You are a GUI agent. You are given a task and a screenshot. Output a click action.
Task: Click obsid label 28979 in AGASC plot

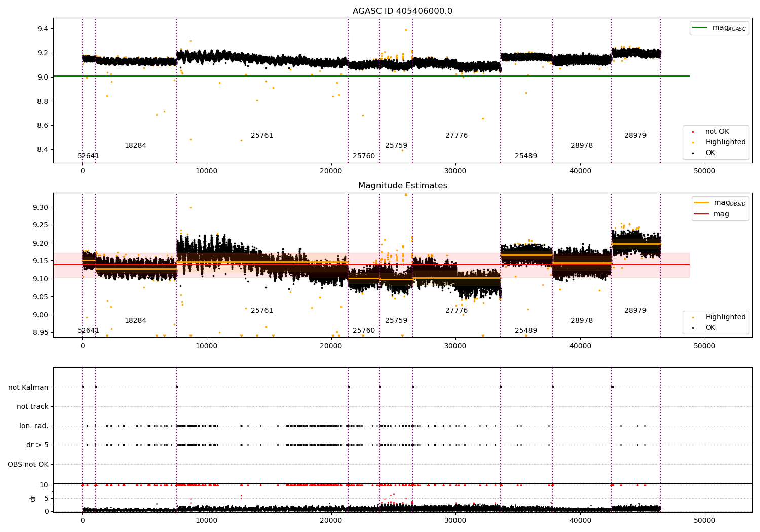click(635, 136)
